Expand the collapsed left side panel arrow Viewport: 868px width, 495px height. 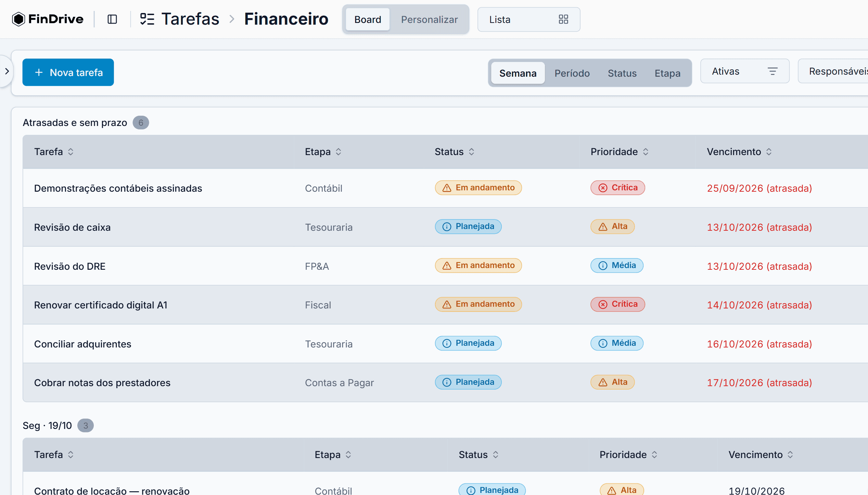tap(7, 71)
